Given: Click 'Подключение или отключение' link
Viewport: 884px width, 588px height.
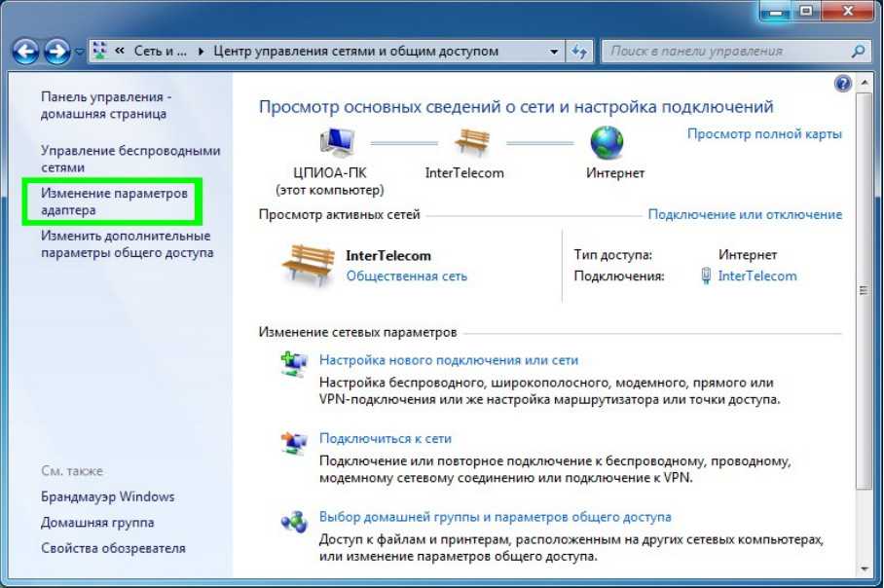Looking at the screenshot, I should click(x=745, y=214).
